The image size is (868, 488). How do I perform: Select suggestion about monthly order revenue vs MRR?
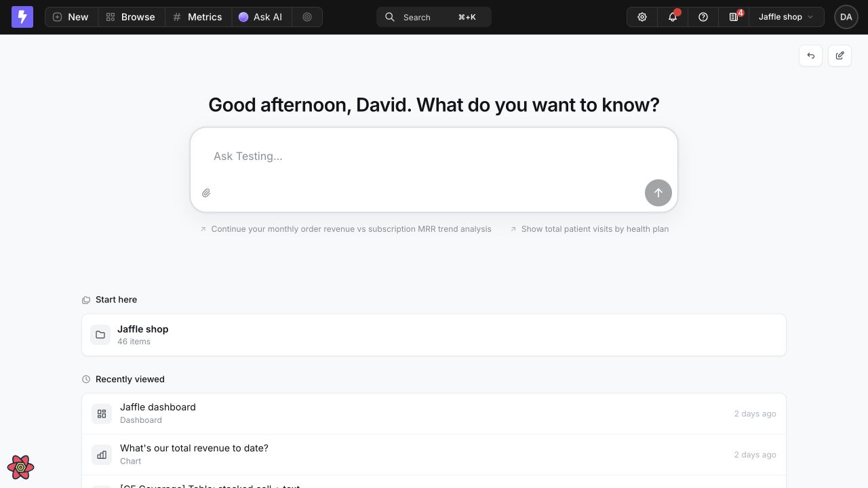pos(345,229)
